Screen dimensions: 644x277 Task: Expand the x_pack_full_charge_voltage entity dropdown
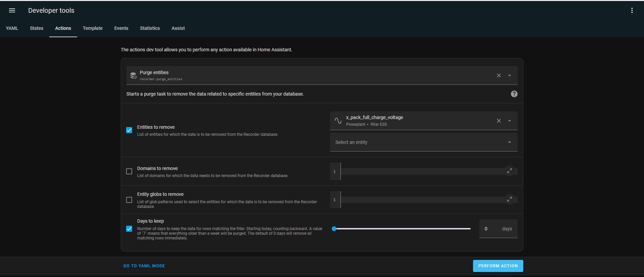[x=509, y=121]
